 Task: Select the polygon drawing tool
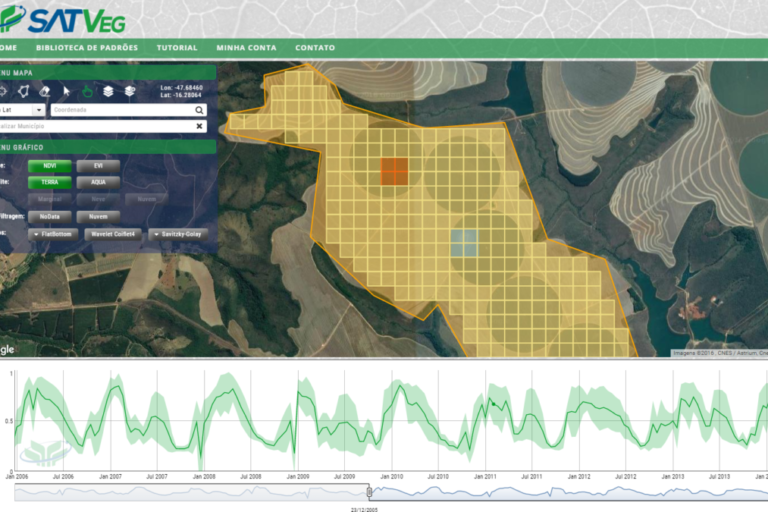pyautogui.click(x=22, y=91)
